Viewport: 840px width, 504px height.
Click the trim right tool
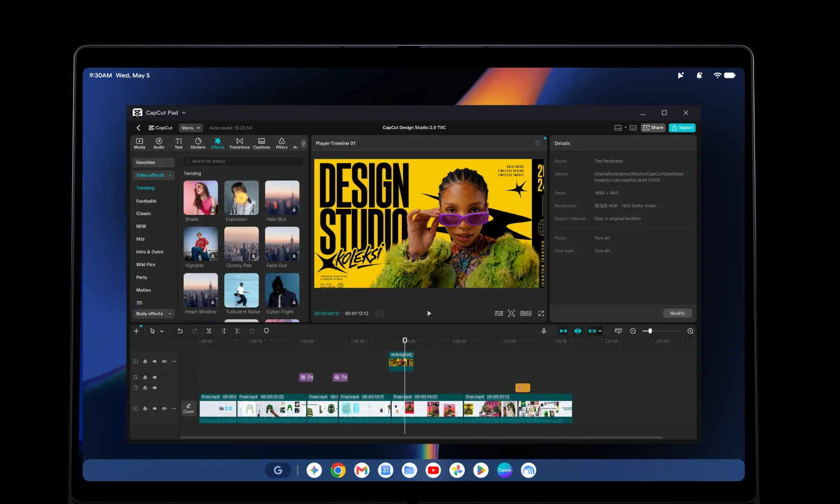coord(238,331)
